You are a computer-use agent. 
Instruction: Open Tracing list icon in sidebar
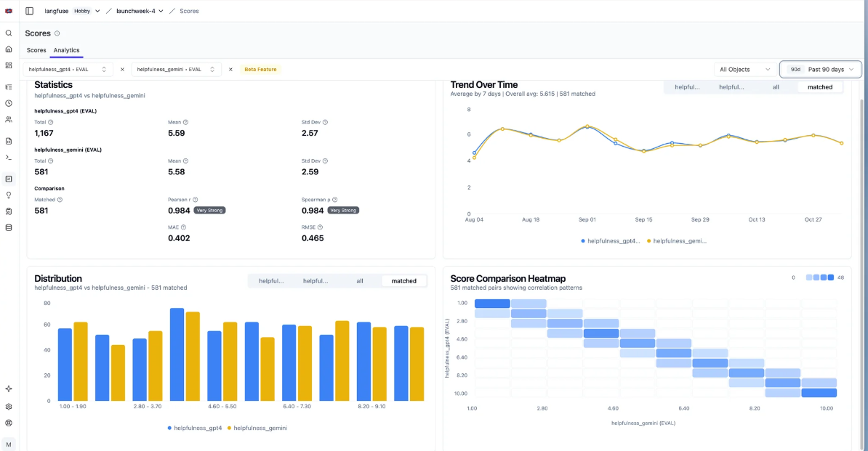pos(9,86)
